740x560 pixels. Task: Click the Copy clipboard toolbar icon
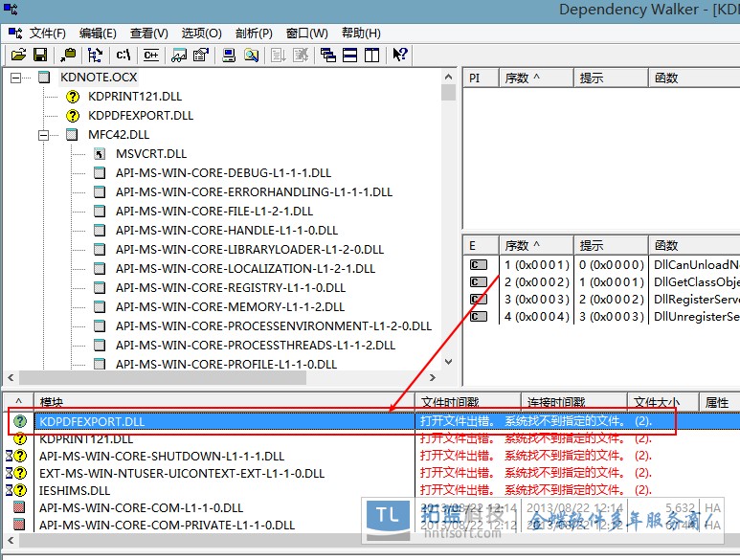[68, 55]
